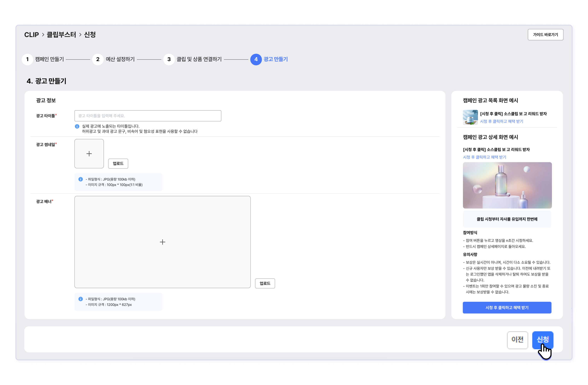Click 시청 후 클릭하고 혜택 받기 blue button

507,308
